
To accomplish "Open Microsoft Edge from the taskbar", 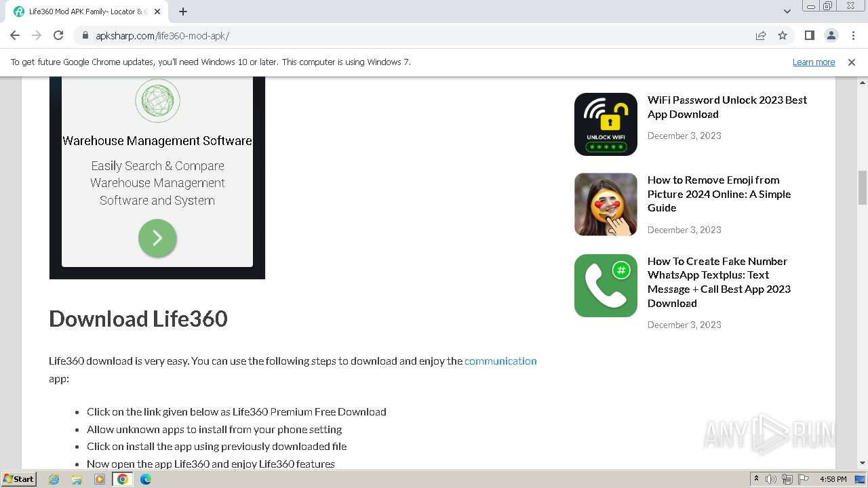I will (145, 479).
